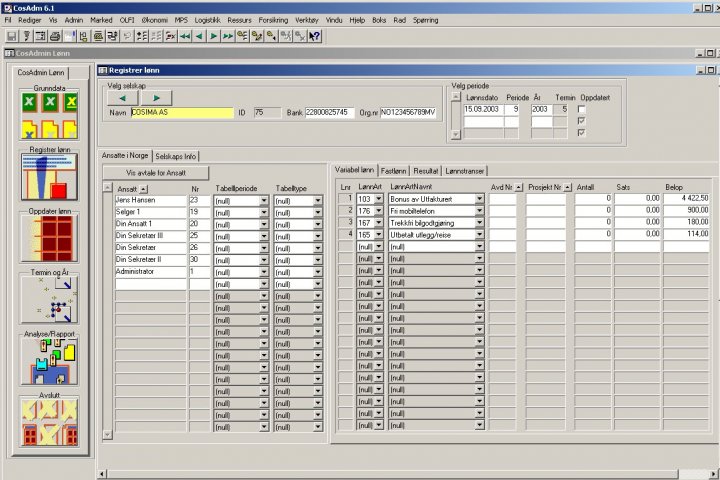
Task: Click Beløp cell 4 422,50
Action: click(x=686, y=198)
